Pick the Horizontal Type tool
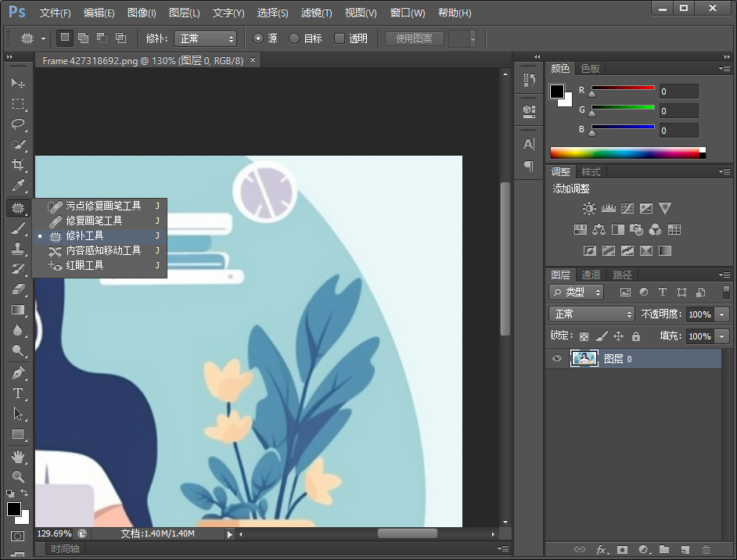Viewport: 737px width, 560px height. pos(17,393)
